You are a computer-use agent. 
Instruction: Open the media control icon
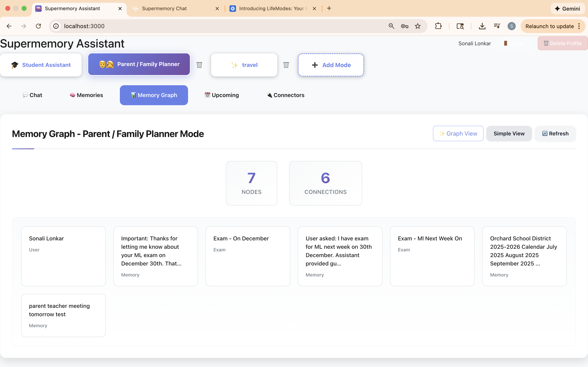[497, 26]
